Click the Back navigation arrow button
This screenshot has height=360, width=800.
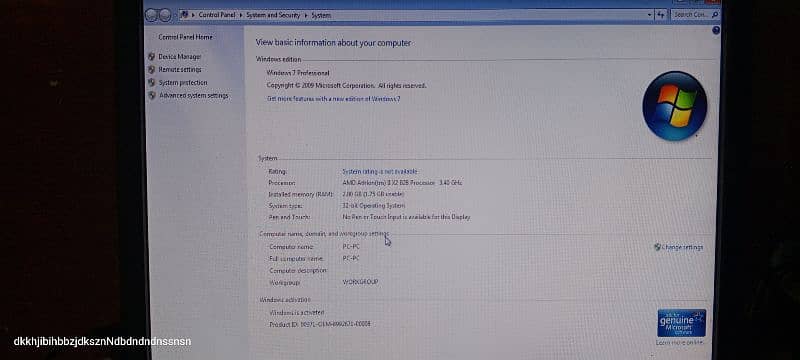pos(151,15)
